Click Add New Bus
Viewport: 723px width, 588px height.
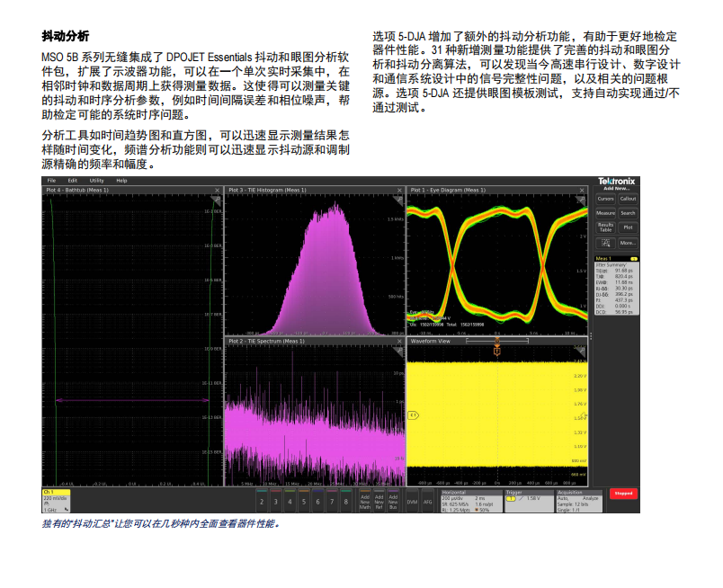click(x=393, y=501)
